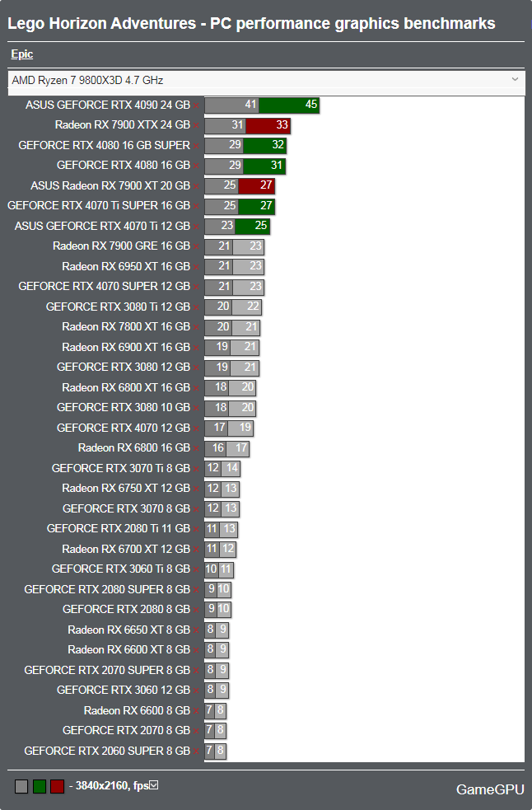Click the red x beside Radeon RX 6700 XT 12 GB
Screen dimensions: 532x810
point(196,550)
